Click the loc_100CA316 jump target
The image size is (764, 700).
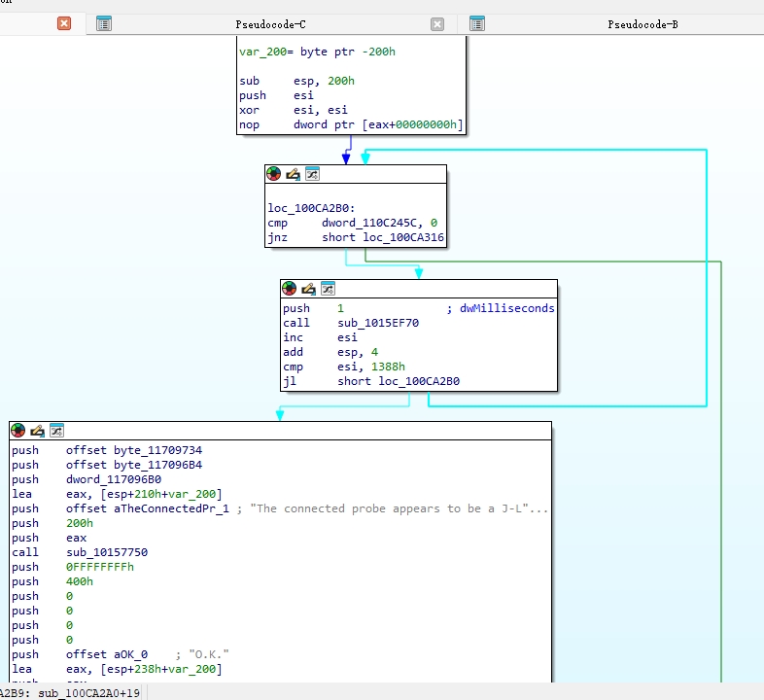(x=403, y=237)
